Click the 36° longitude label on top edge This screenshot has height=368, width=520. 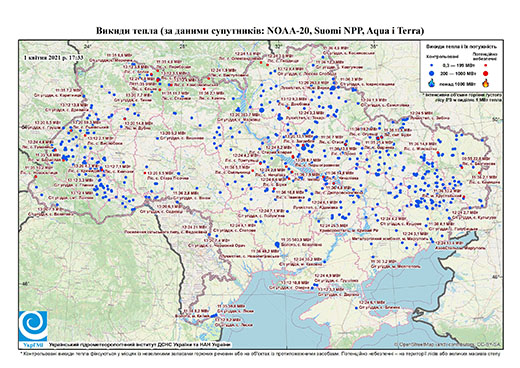coord(375,46)
